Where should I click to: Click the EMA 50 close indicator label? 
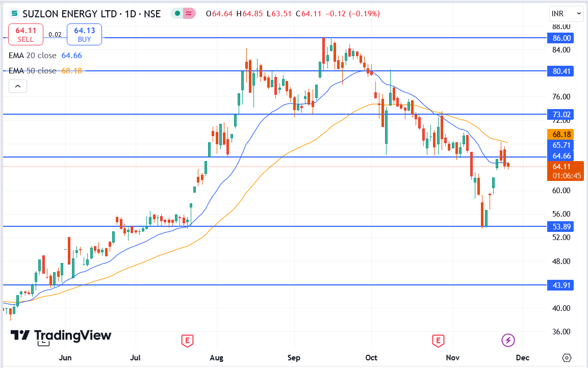coord(32,71)
